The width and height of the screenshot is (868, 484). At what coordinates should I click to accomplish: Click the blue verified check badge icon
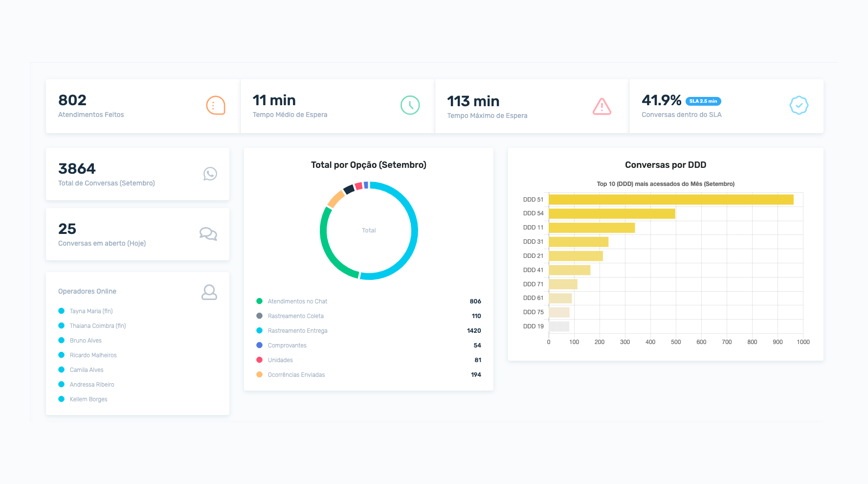(x=799, y=105)
